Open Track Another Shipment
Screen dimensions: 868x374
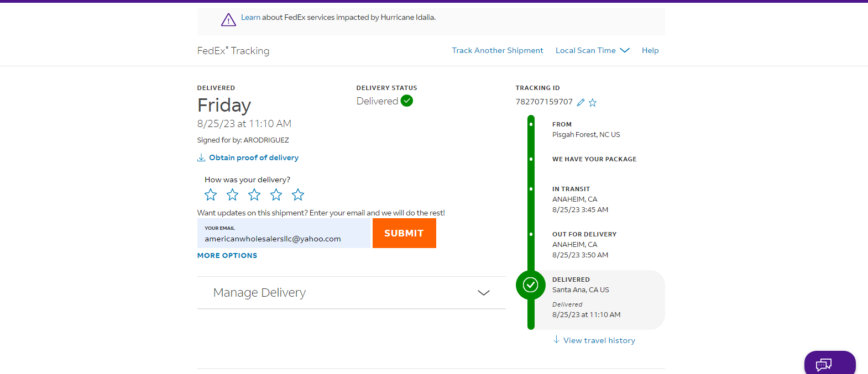click(x=498, y=50)
